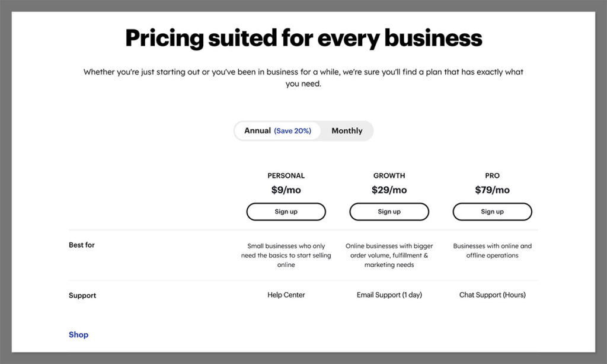
Task: Click the $79/mo price label
Action: (x=492, y=190)
